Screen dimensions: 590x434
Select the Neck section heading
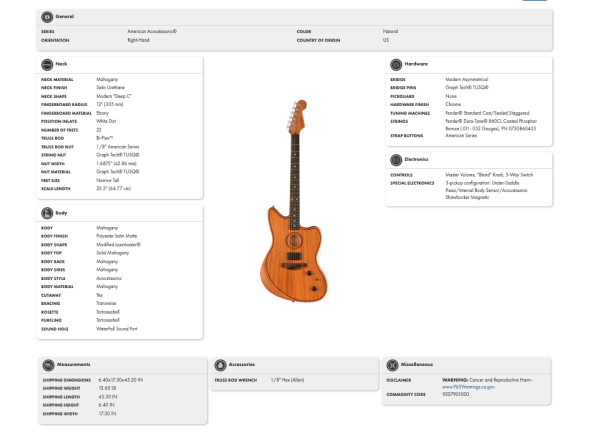point(61,64)
